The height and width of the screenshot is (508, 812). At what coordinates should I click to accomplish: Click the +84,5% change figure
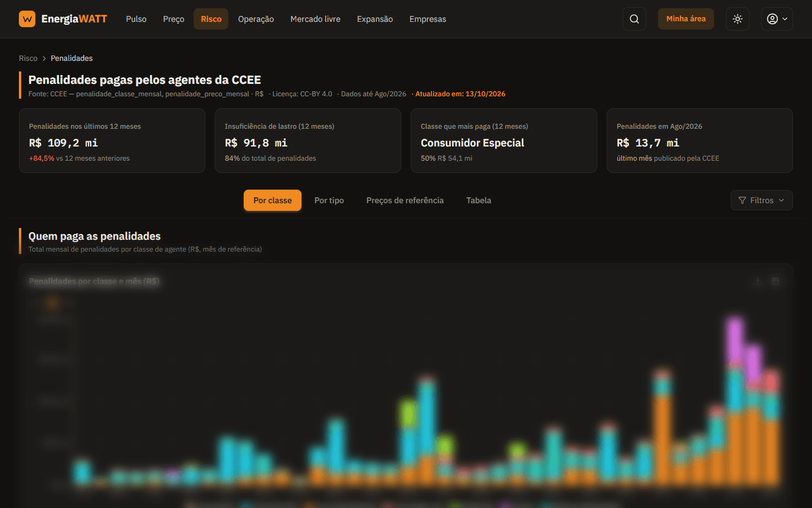click(41, 158)
